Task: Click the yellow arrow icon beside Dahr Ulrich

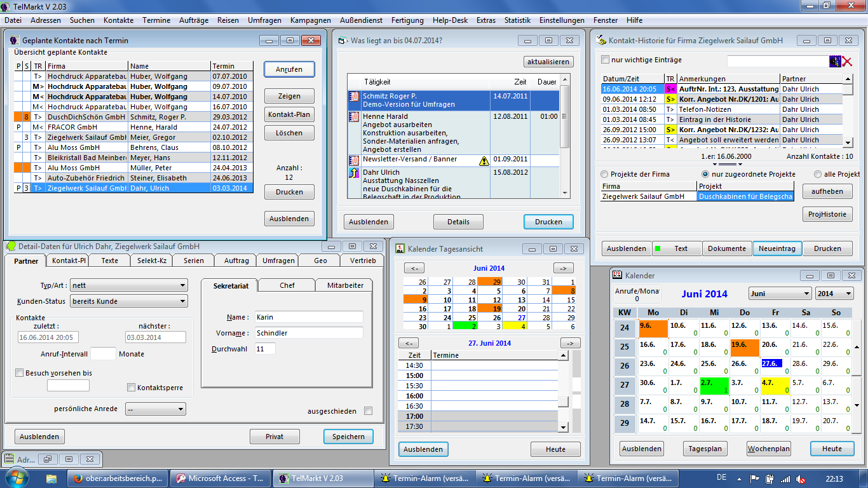Action: point(354,173)
